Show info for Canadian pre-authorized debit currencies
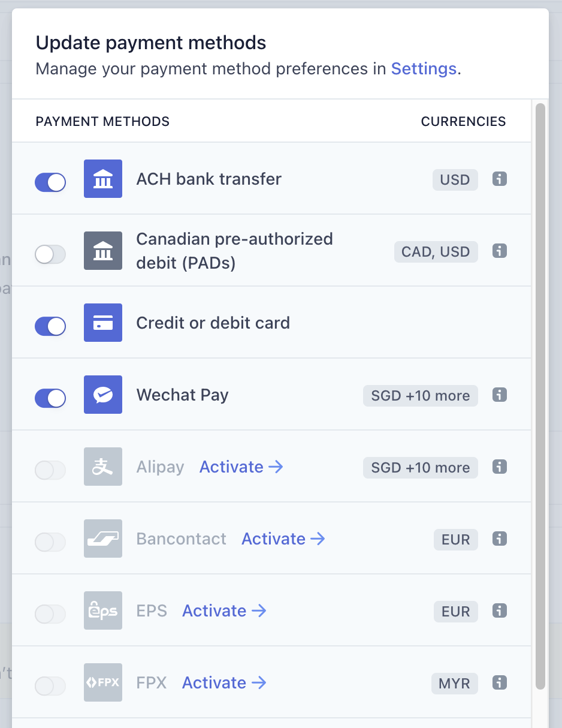The width and height of the screenshot is (562, 728). pos(500,251)
